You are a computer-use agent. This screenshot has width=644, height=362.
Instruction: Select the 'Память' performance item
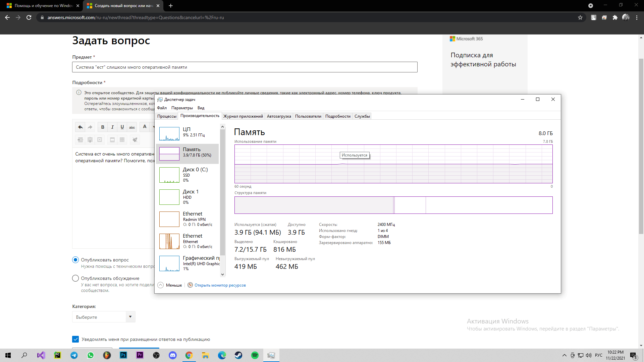[188, 154]
